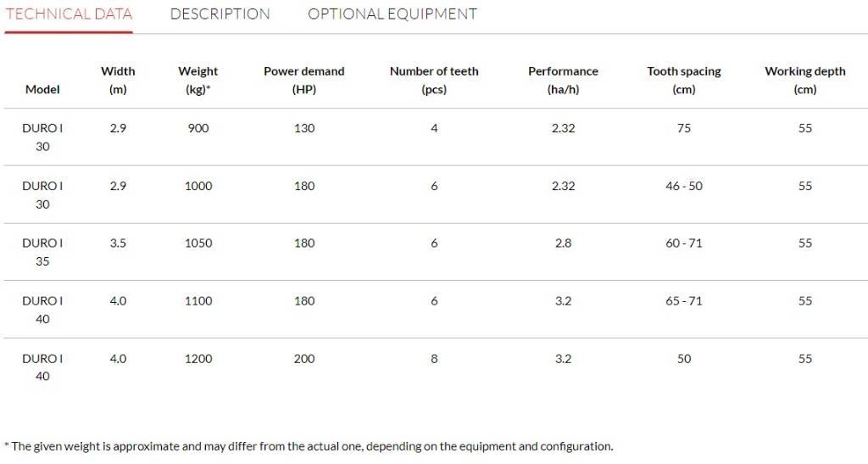
Task: Click the 200 power demand value
Action: point(304,359)
